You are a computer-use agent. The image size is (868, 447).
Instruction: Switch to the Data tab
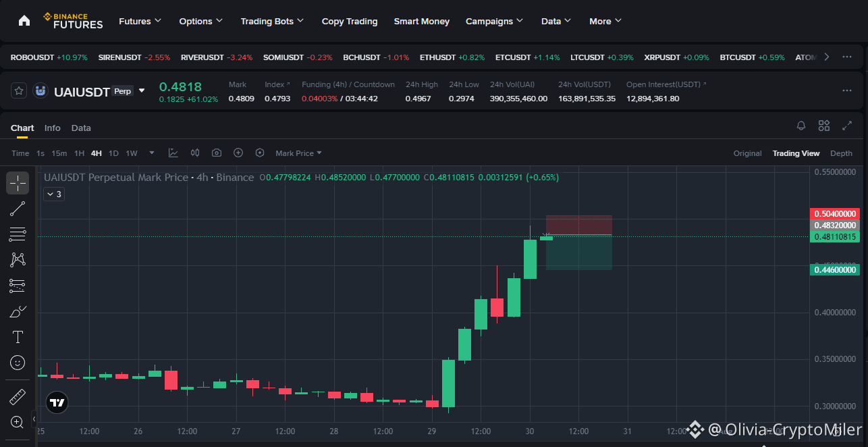point(81,128)
